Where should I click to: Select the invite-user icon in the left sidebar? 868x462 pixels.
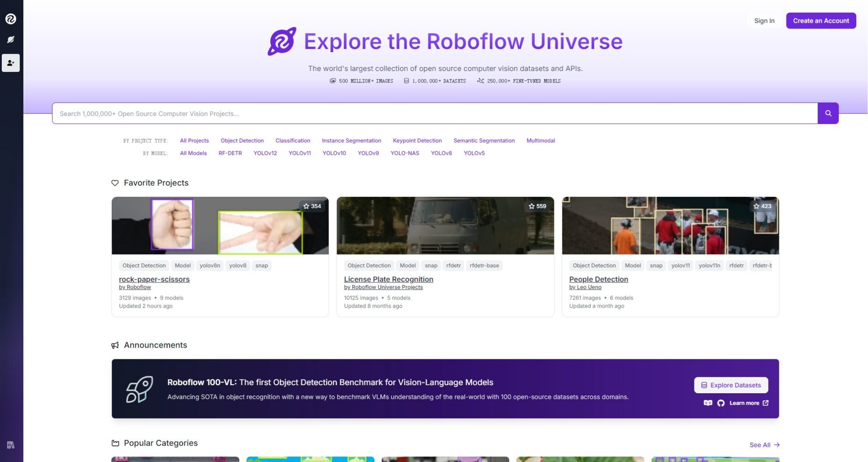(11, 63)
